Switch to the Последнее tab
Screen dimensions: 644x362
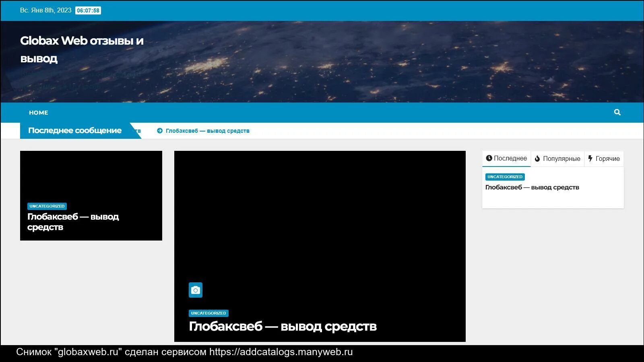tap(506, 158)
